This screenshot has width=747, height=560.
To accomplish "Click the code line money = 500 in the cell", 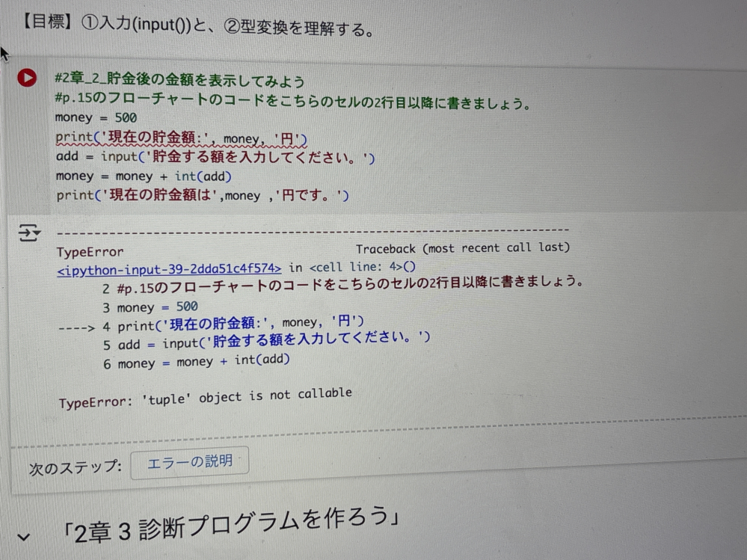I will 96,117.
